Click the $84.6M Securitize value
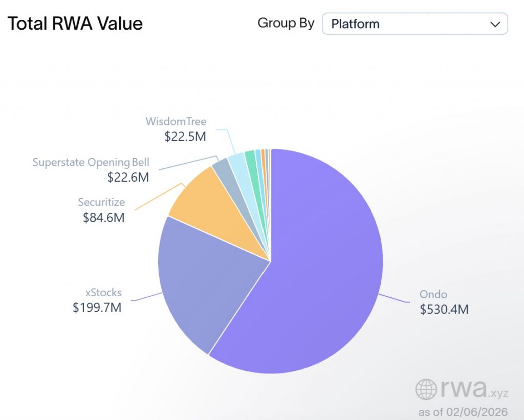 [x=103, y=217]
